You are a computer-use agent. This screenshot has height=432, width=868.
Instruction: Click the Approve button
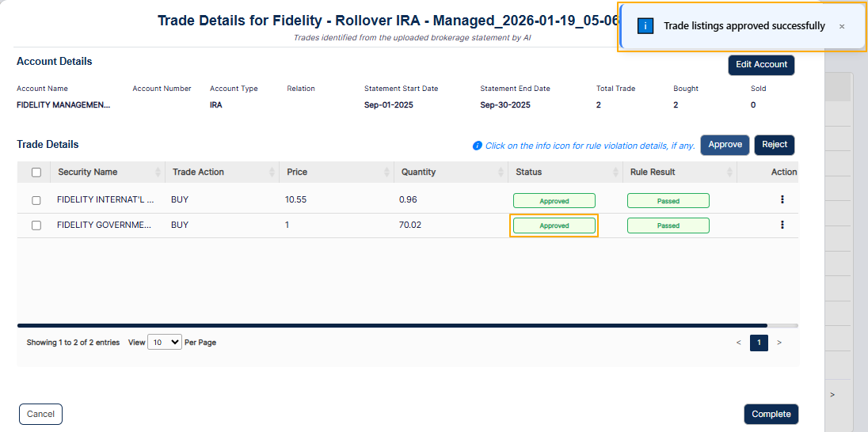[725, 145]
